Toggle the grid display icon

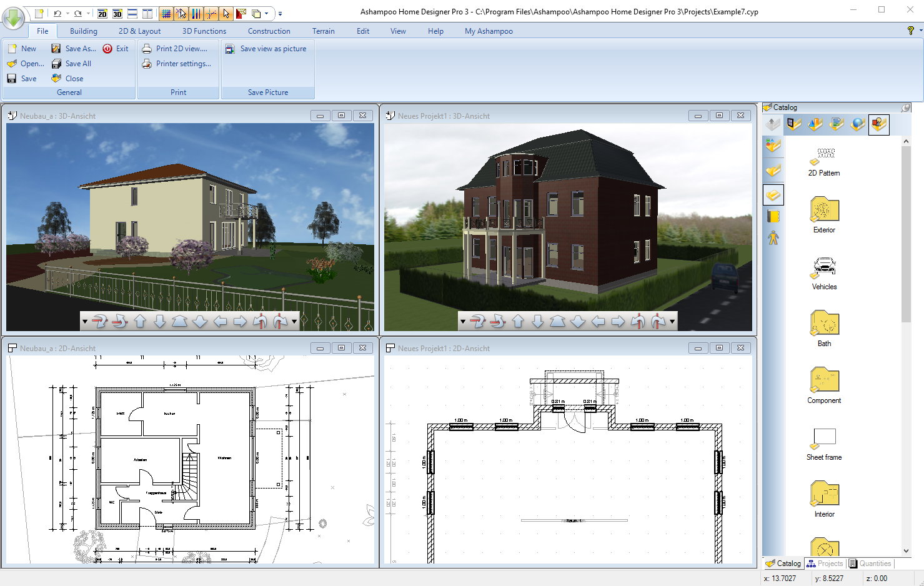coord(166,14)
